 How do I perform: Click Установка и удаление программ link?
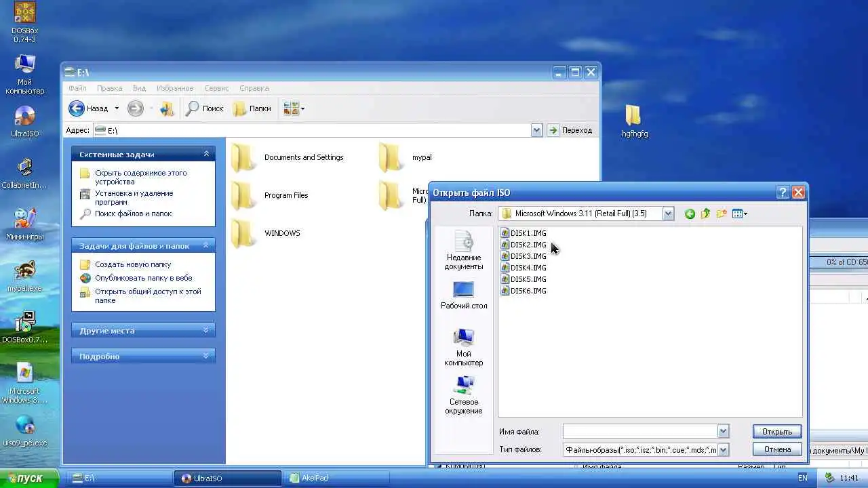pos(134,198)
